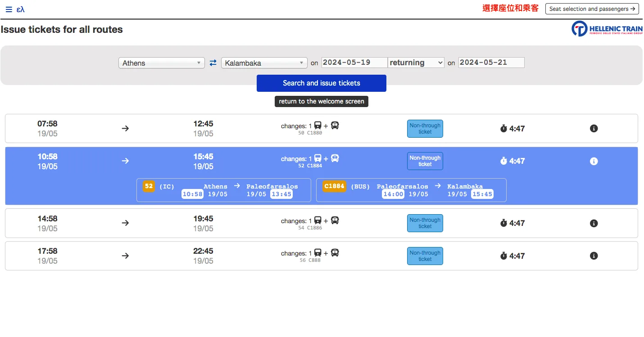Screen dimensions: 644x337
Task: Proceed to Seat selection and passengers
Action: coord(592,9)
